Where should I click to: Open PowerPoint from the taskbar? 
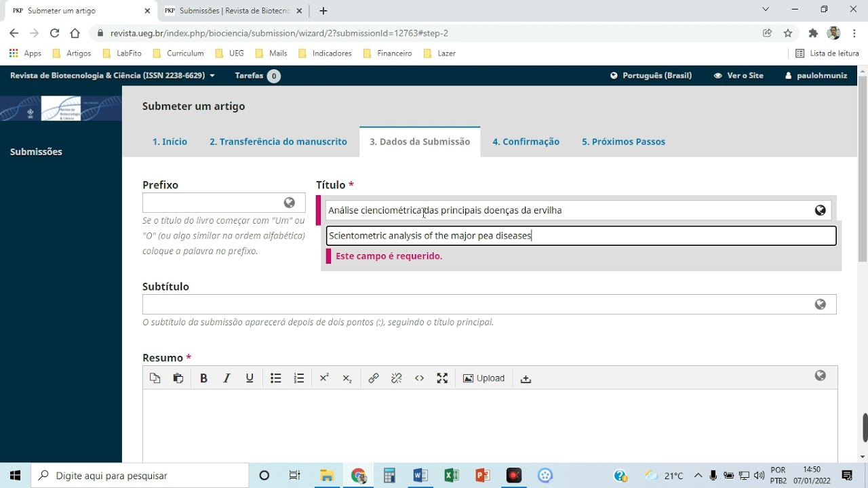point(483,476)
